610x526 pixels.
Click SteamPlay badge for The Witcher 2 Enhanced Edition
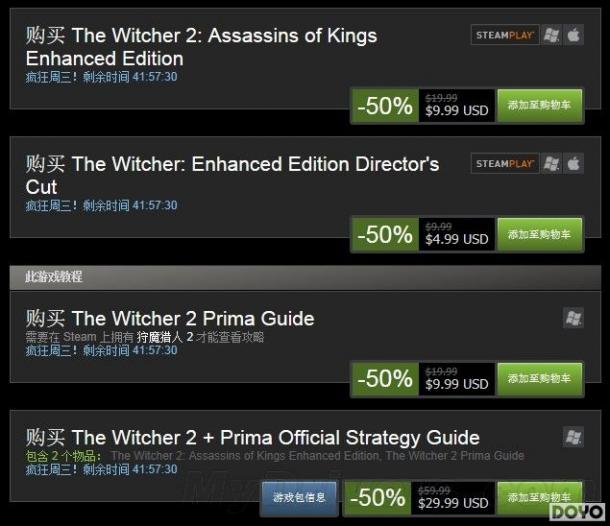(x=505, y=35)
